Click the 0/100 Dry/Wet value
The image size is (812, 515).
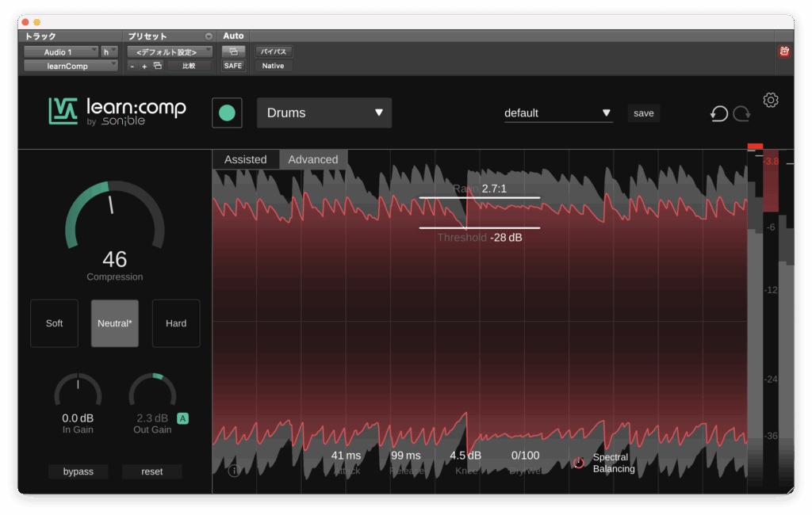pos(525,456)
